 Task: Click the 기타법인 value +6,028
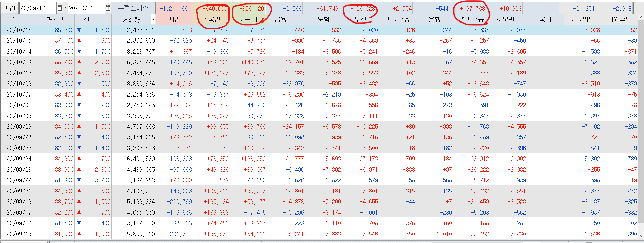[591, 30]
